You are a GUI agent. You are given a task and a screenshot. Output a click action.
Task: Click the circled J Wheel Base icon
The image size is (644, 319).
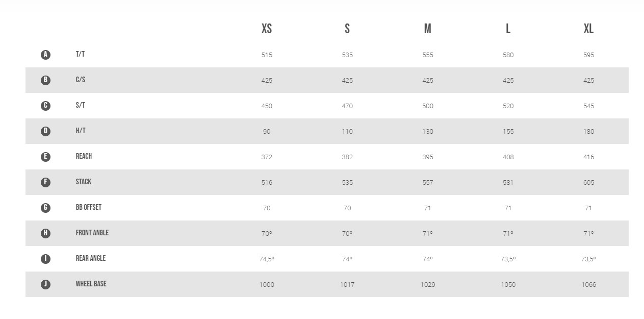45,284
